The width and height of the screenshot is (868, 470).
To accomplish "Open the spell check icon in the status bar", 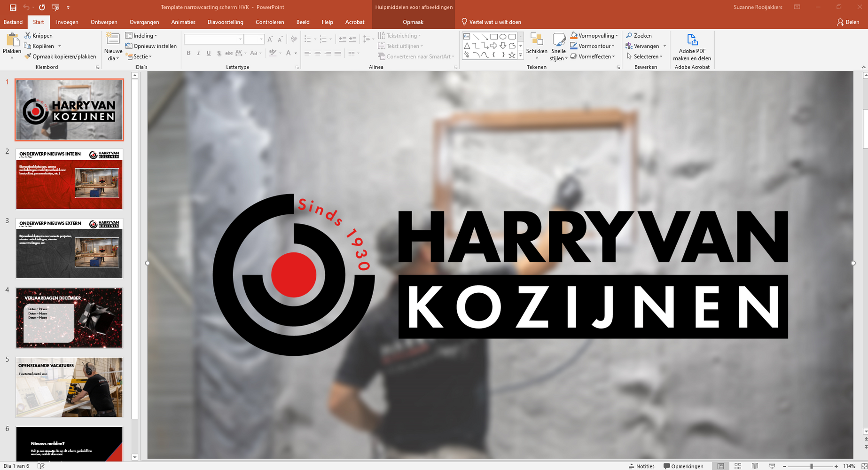I will 41,466.
